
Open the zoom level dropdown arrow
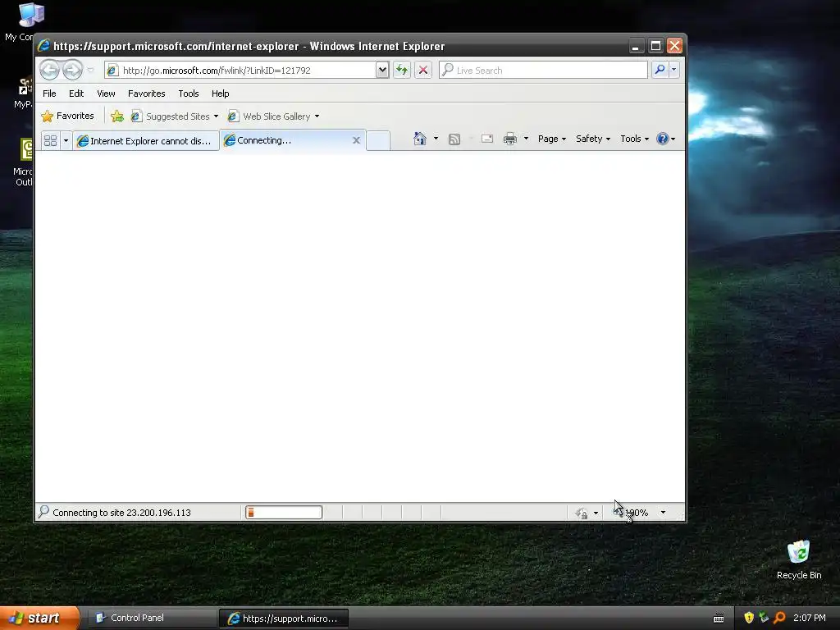pyautogui.click(x=663, y=513)
